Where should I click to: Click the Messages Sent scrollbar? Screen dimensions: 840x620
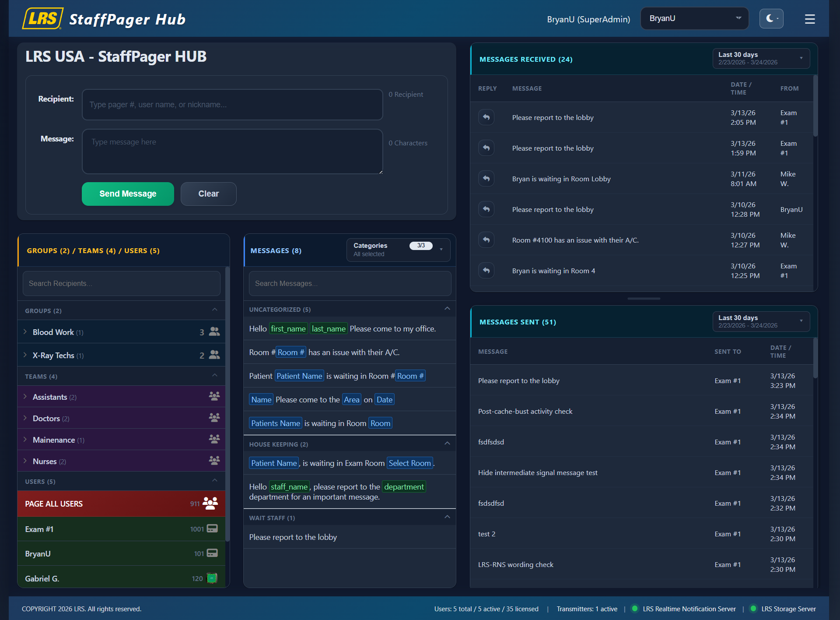coord(815,358)
